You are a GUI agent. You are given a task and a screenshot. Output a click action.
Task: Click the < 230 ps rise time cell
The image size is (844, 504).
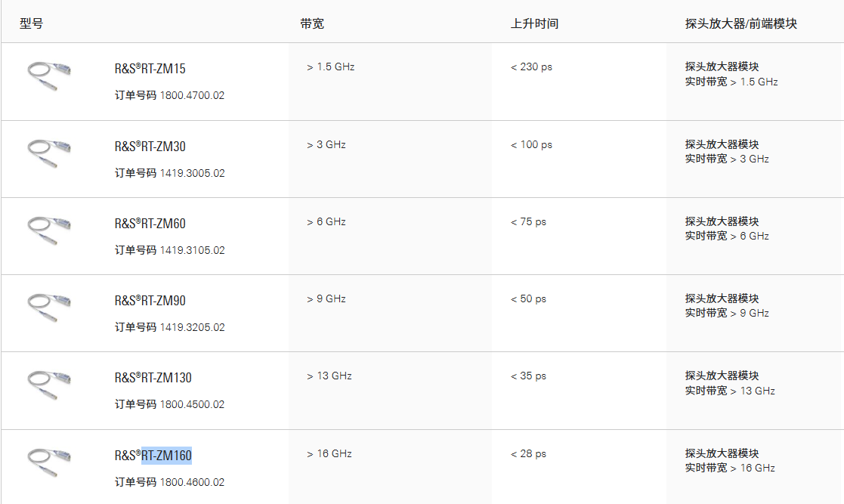tap(531, 66)
